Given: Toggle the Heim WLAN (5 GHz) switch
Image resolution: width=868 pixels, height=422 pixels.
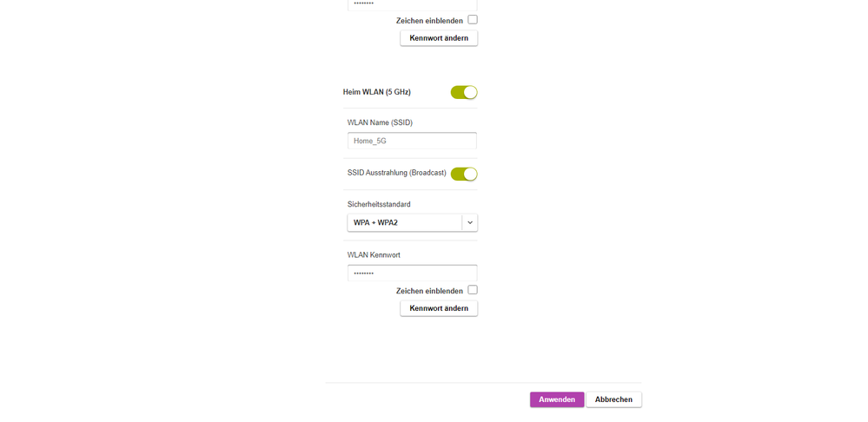Looking at the screenshot, I should [x=464, y=92].
